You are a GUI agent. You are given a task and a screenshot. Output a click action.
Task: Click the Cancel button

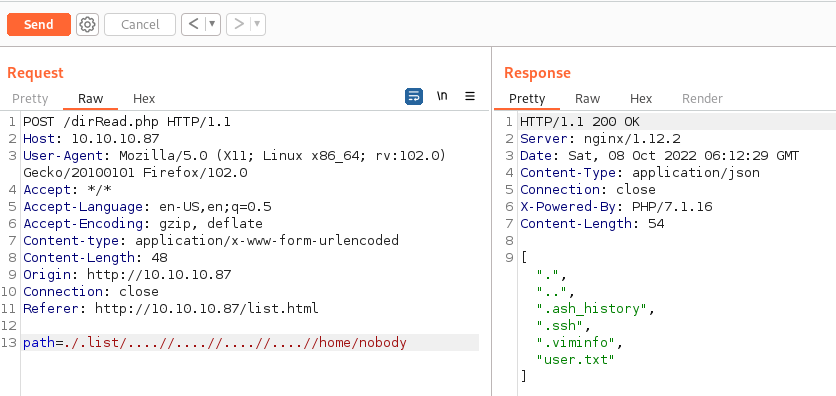click(x=140, y=25)
